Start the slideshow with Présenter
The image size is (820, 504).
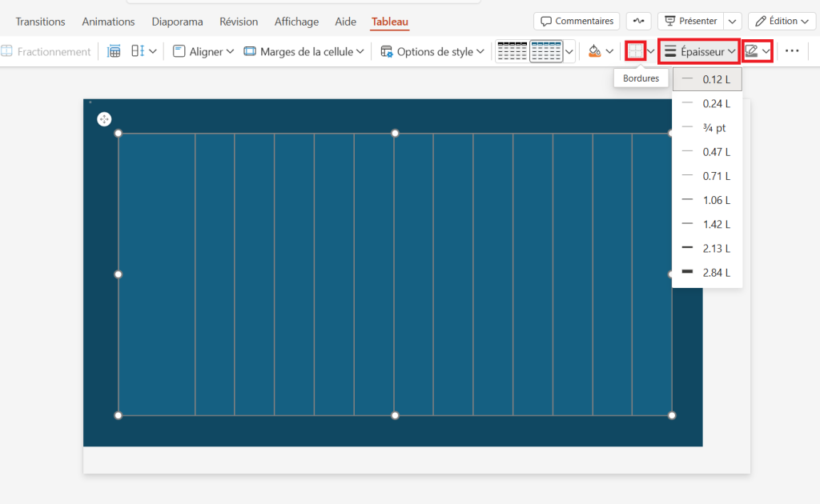pos(691,21)
